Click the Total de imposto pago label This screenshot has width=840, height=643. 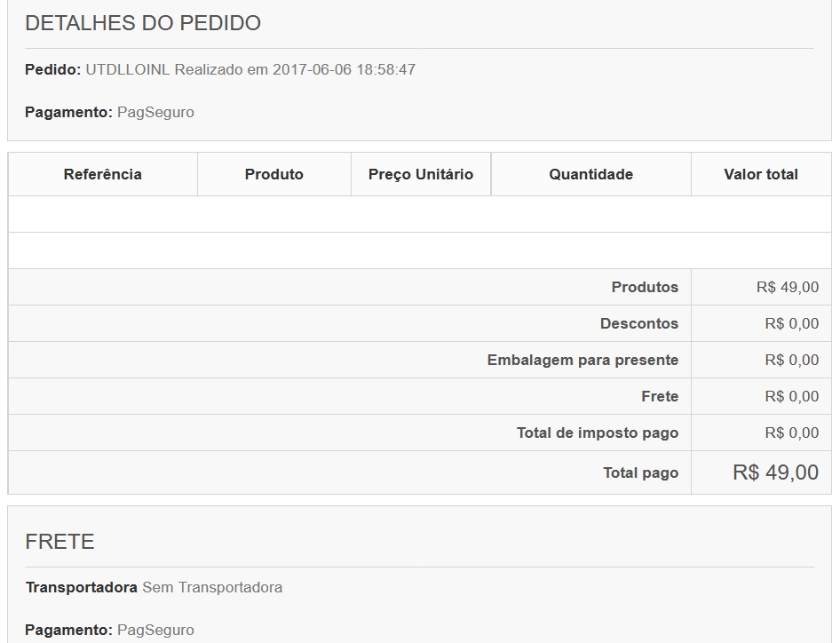point(598,433)
